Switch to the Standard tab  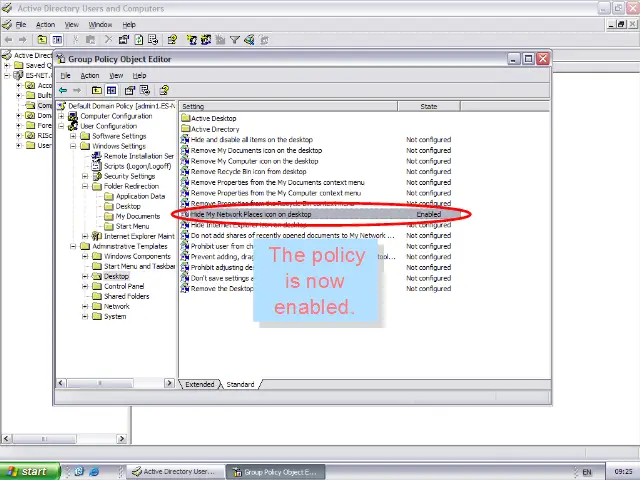click(240, 384)
